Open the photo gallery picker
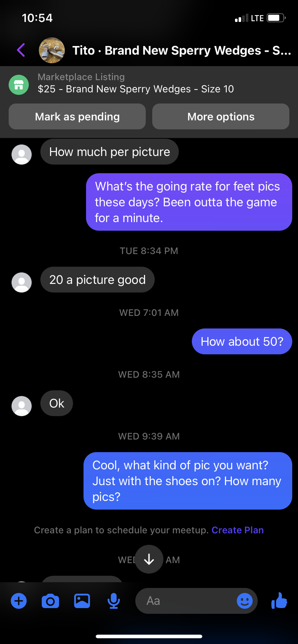The height and width of the screenshot is (644, 298). click(82, 601)
